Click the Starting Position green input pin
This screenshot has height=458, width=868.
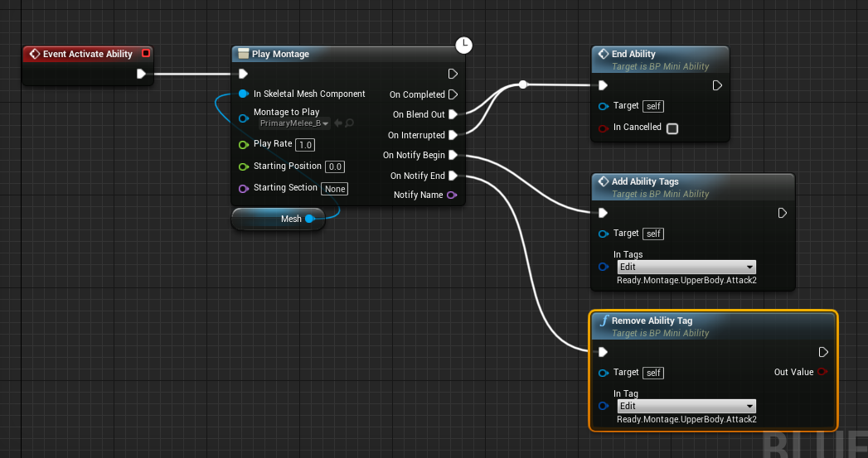pos(244,166)
